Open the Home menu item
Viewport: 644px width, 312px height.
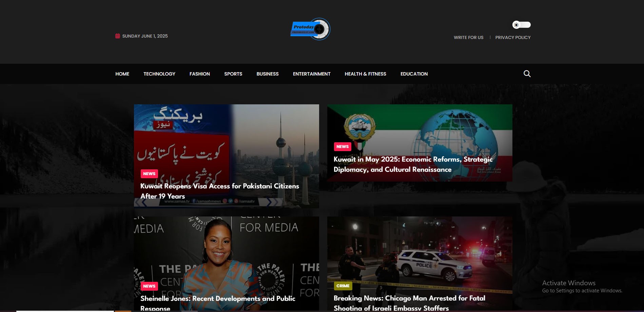pyautogui.click(x=122, y=74)
